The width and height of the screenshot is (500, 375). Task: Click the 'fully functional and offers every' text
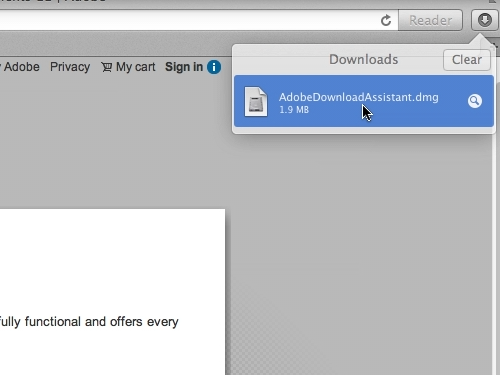click(89, 322)
